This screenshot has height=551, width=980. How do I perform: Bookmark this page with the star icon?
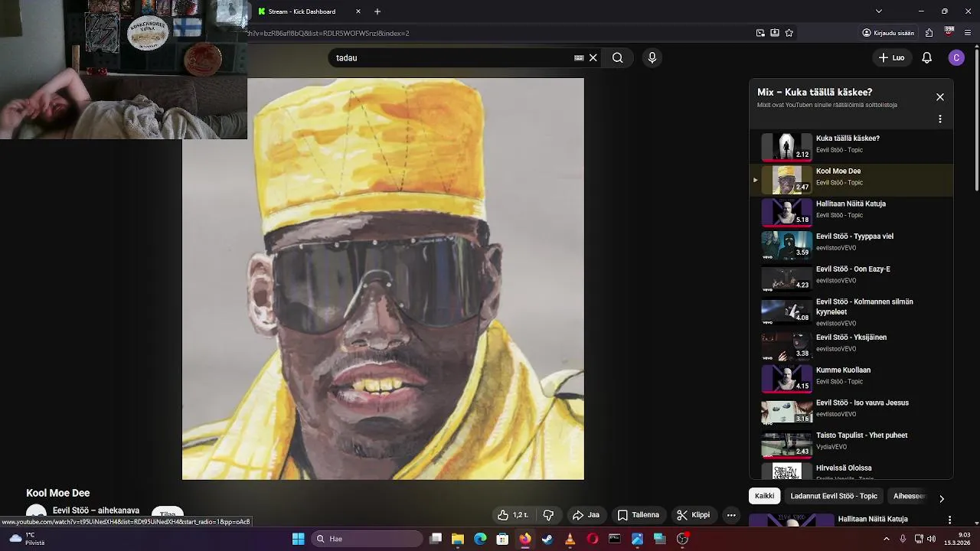click(789, 33)
